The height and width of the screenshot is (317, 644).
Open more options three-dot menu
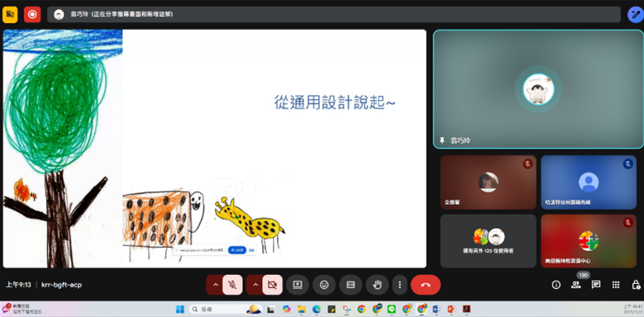point(399,285)
